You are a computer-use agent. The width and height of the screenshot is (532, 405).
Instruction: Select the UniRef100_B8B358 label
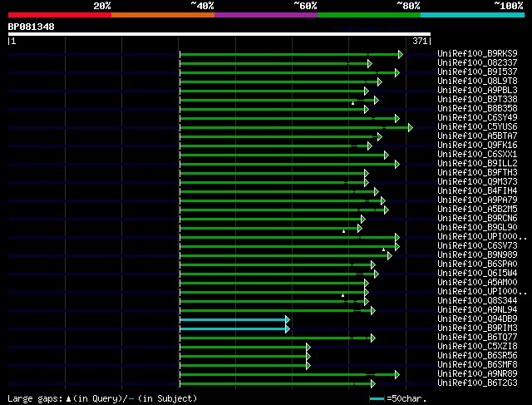477,108
